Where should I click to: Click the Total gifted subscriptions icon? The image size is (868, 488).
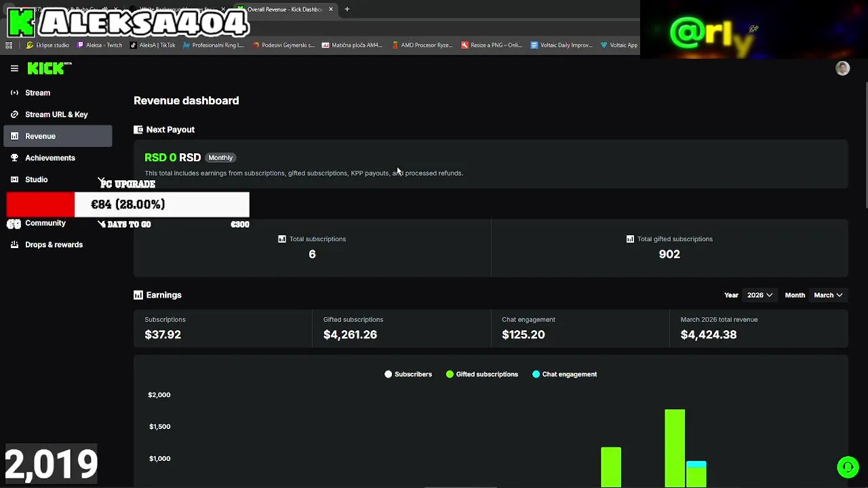[630, 239]
